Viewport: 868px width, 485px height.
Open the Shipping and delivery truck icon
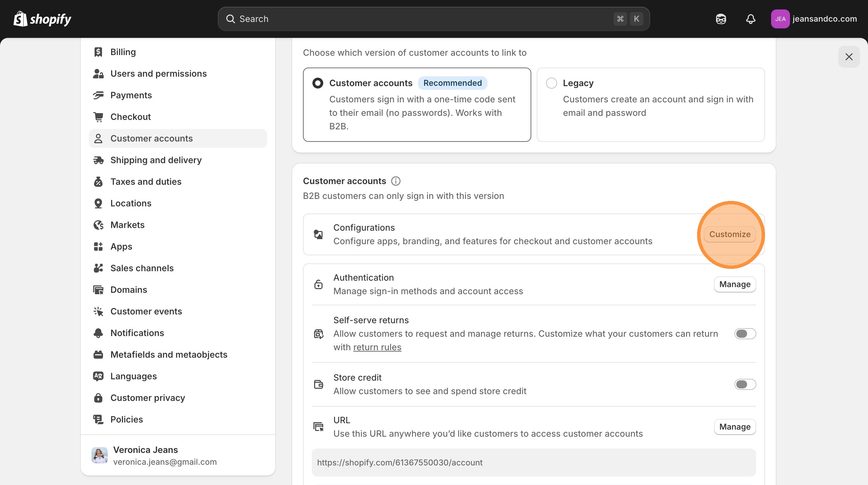[x=98, y=160]
